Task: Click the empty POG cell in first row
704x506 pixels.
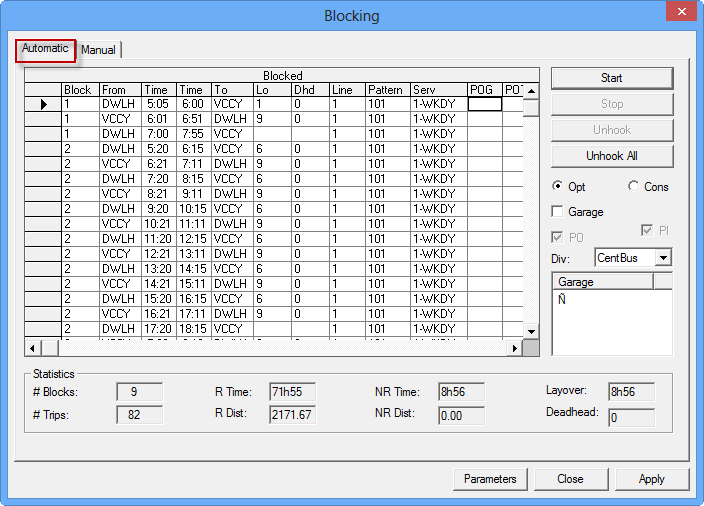Action: 485,104
